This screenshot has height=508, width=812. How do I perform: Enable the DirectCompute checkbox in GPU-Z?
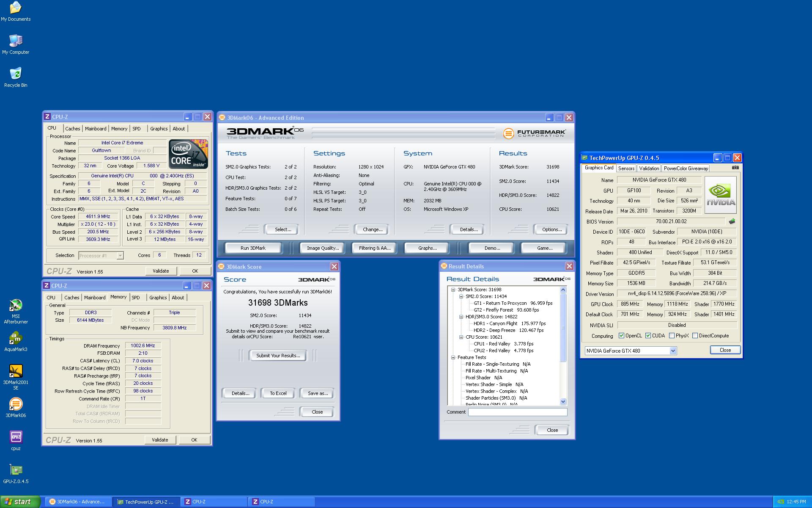[x=695, y=336]
